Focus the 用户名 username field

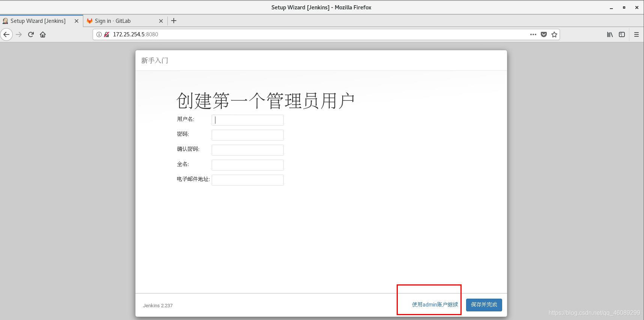point(248,120)
